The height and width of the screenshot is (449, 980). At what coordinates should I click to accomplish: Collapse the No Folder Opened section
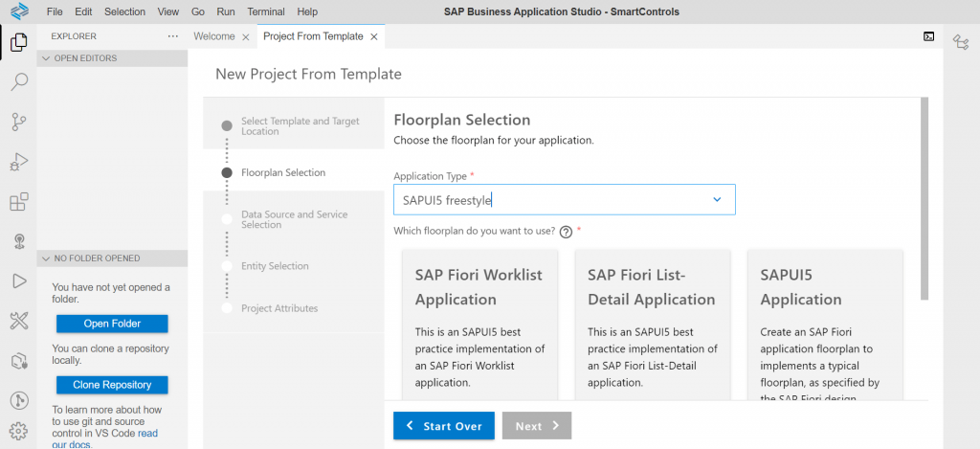(x=113, y=258)
